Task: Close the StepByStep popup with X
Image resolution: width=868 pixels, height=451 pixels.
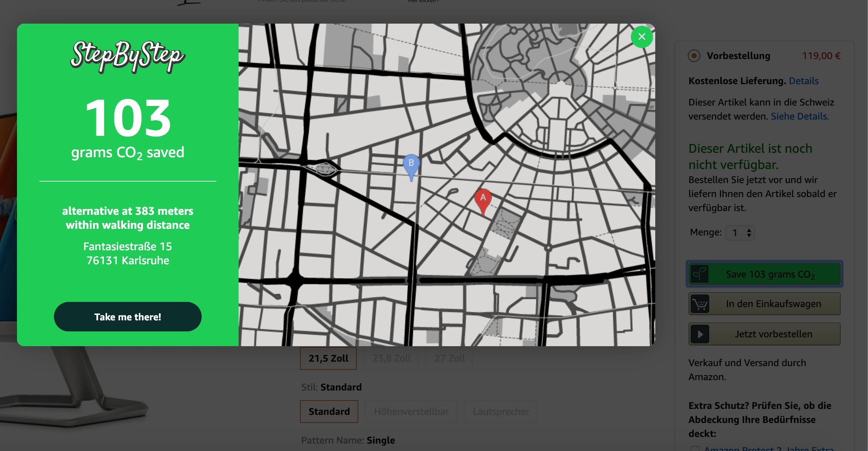Action: click(642, 37)
